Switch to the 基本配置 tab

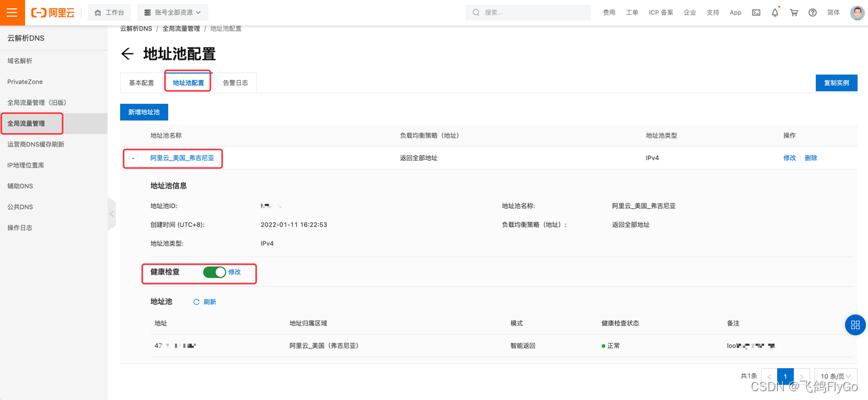pos(142,83)
